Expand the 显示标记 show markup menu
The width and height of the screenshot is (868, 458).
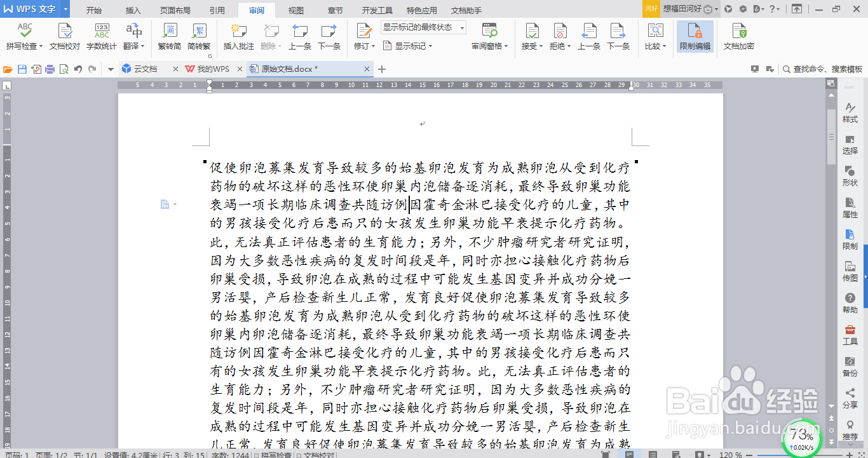pos(409,46)
